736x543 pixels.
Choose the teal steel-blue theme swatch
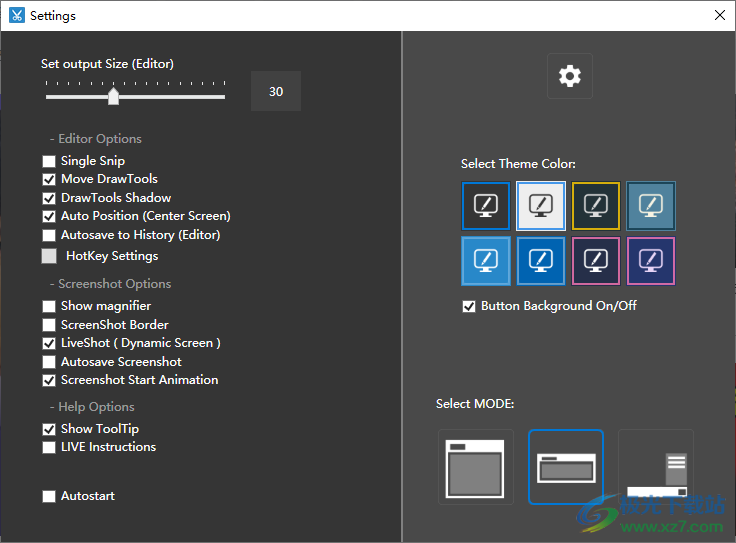(x=651, y=206)
